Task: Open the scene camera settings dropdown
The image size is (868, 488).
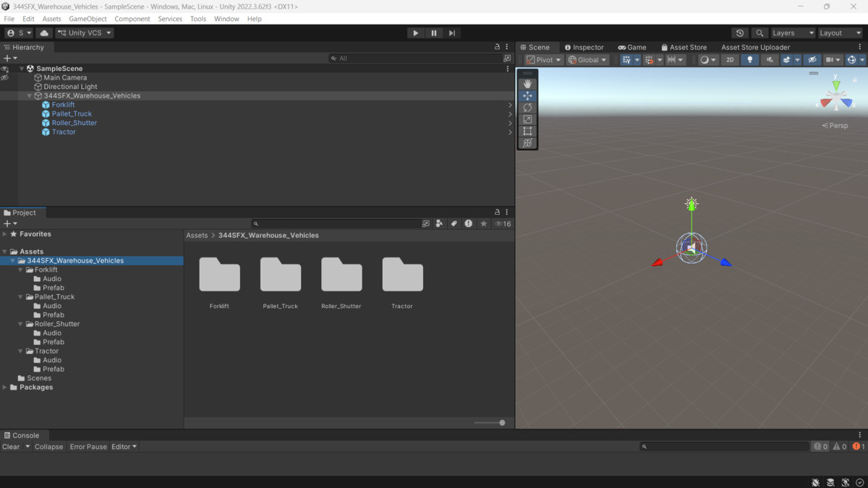Action: pyautogui.click(x=833, y=60)
